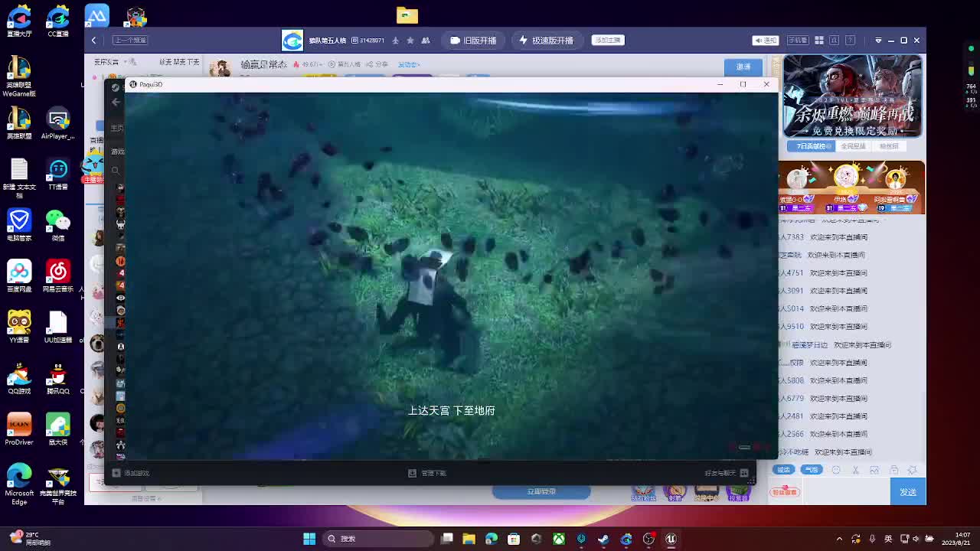Image resolution: width=980 pixels, height=551 pixels.
Task: Click the scissors screenshot icon above the chat input
Action: pyautogui.click(x=855, y=470)
